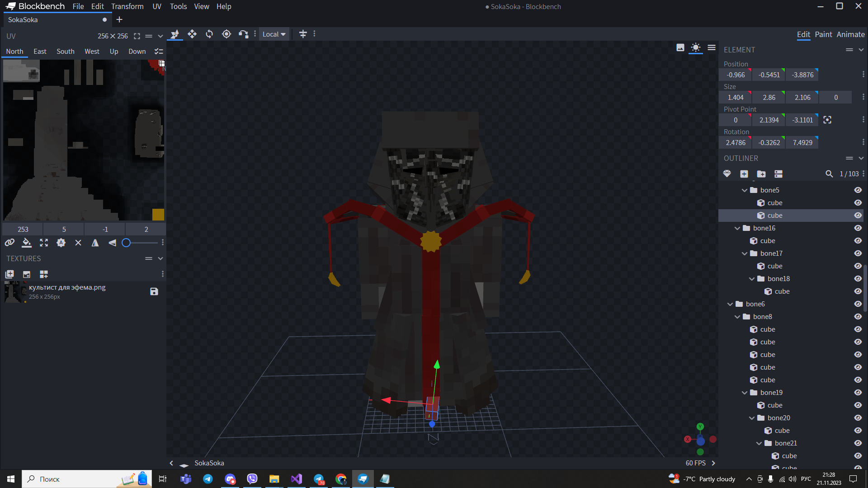Select the Pivot tool in toolbar
Screen dimensions: 868x488
[226, 34]
